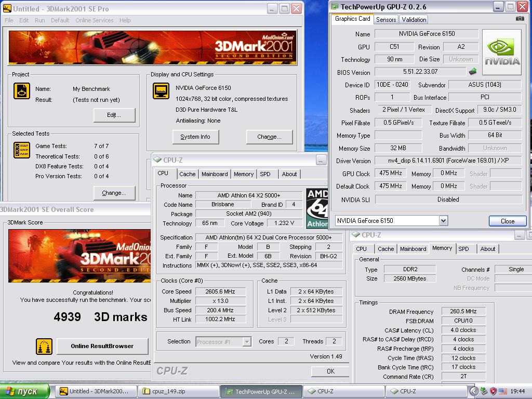Open the Start (пуск) button
The height and width of the screenshot is (399, 532).
(25, 391)
